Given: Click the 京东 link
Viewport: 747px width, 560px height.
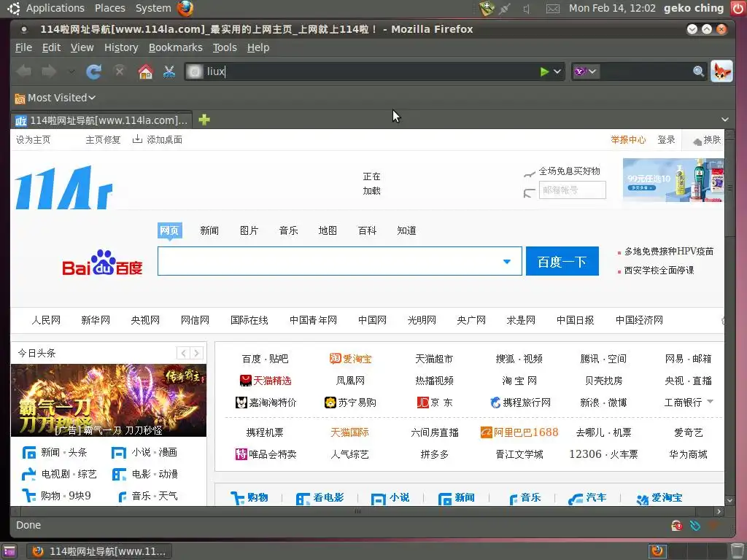Looking at the screenshot, I should 435,402.
